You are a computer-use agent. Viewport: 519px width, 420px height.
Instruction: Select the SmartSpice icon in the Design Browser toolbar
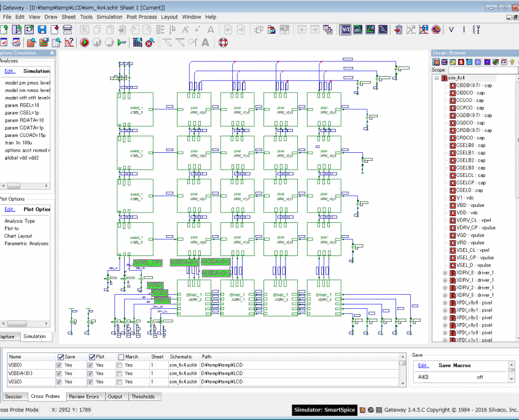(x=461, y=61)
